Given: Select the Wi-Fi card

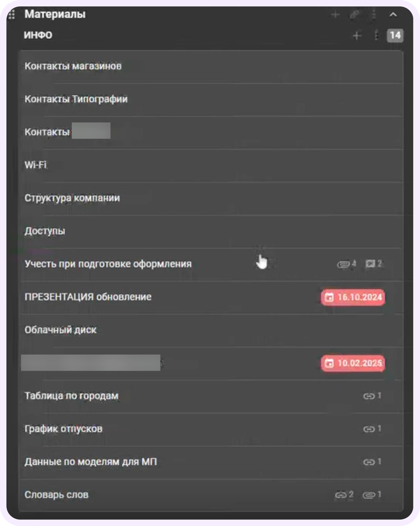Looking at the screenshot, I should 211,165.
